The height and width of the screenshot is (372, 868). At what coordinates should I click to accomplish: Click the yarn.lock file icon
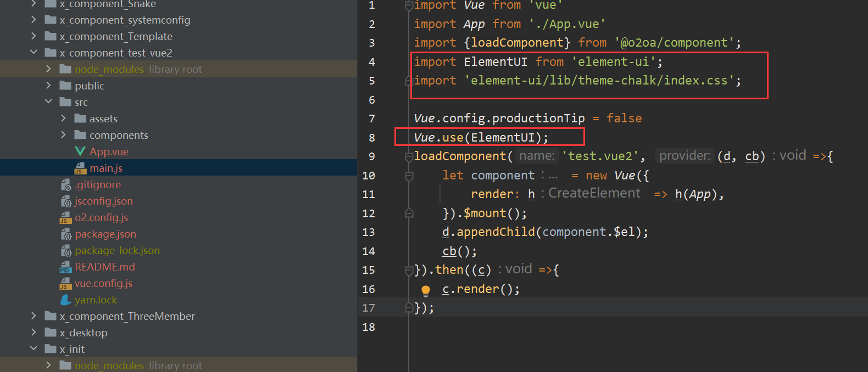click(66, 300)
